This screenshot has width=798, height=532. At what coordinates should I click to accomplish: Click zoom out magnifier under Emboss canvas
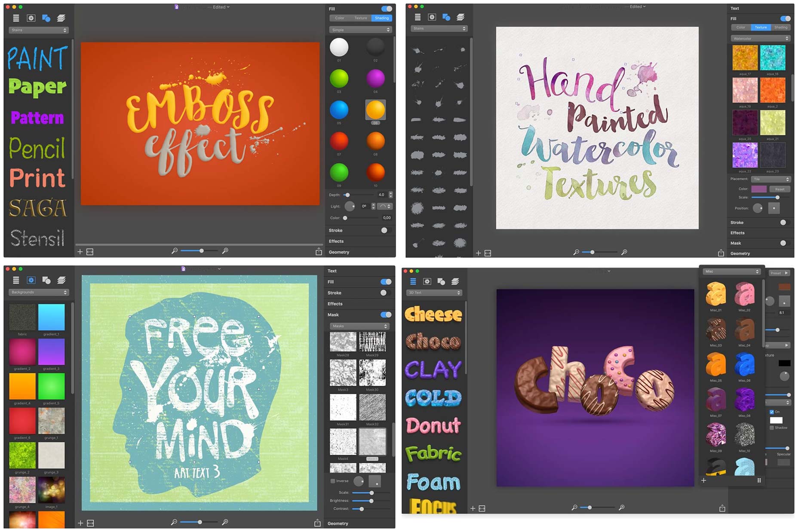point(174,251)
